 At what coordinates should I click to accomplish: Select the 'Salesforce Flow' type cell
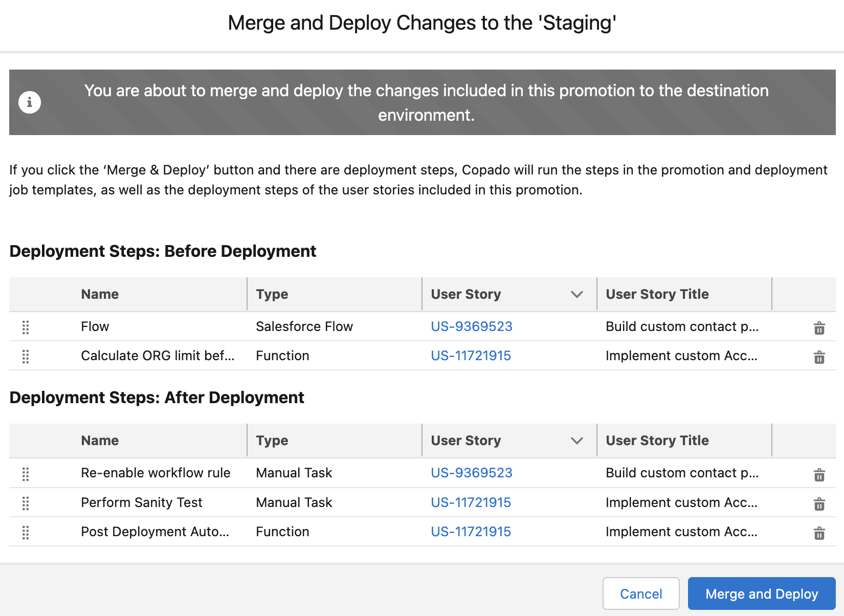304,326
